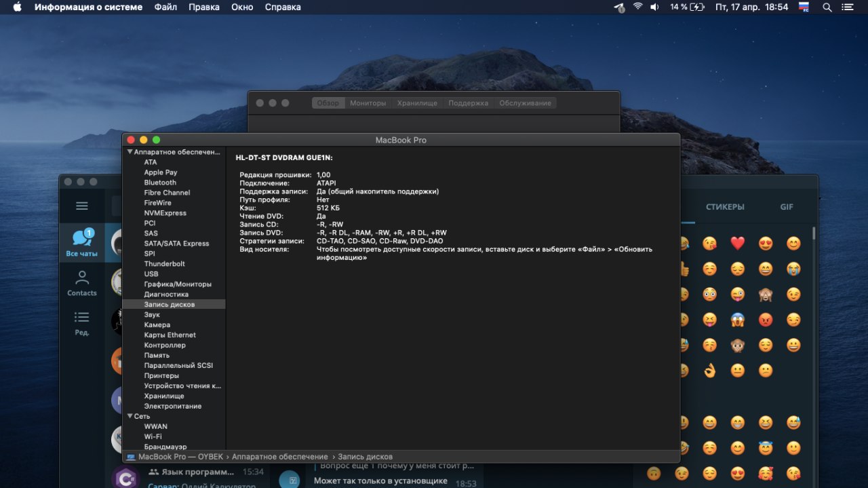
Task: Click the Russian flag input source
Action: 804,7
